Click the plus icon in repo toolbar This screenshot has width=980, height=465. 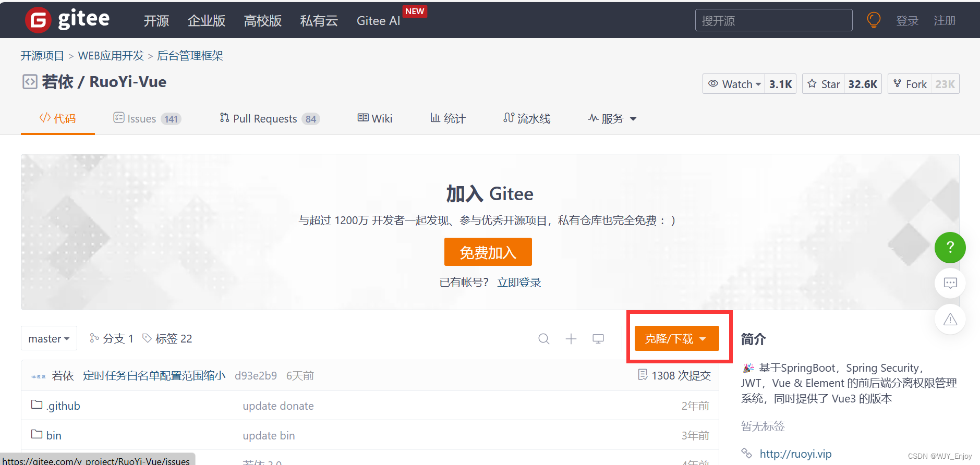pyautogui.click(x=571, y=339)
